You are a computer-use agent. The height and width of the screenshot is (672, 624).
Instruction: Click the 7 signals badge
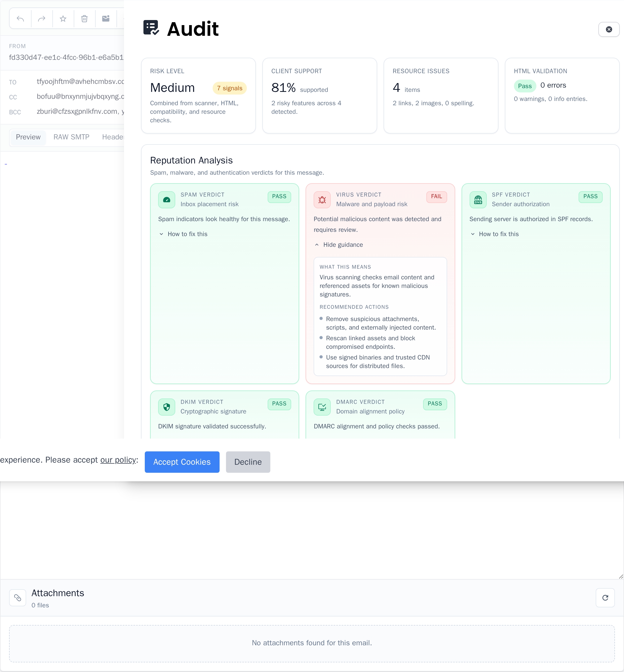[230, 88]
